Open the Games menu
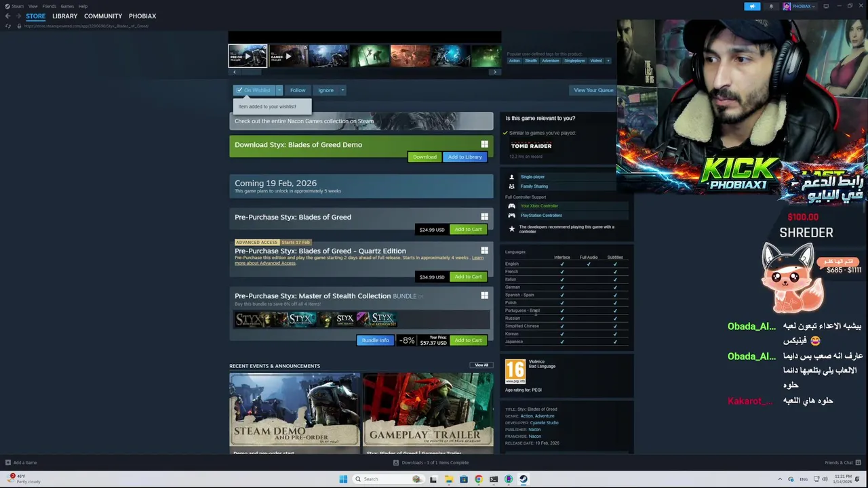 tap(67, 6)
